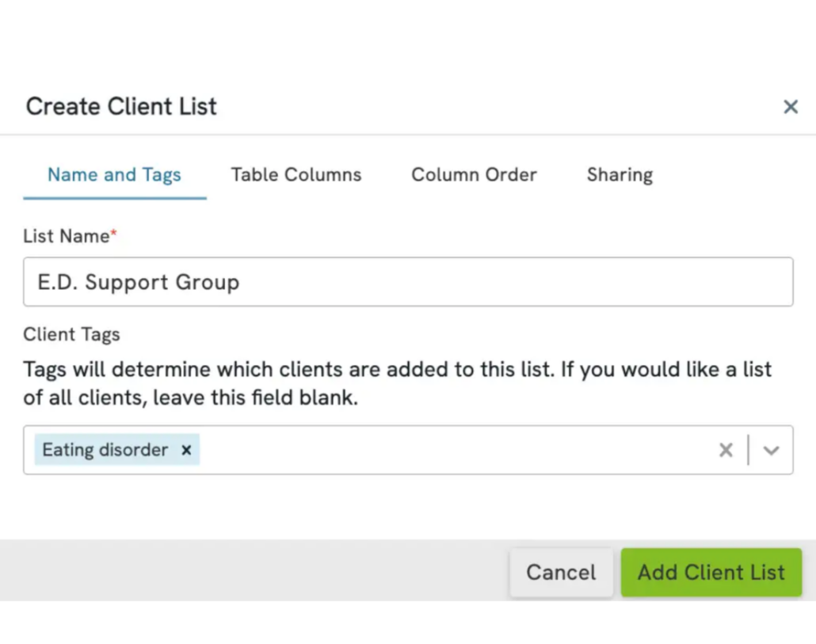Remove the Eating disorder tag
The height and width of the screenshot is (644, 816).
tap(186, 450)
